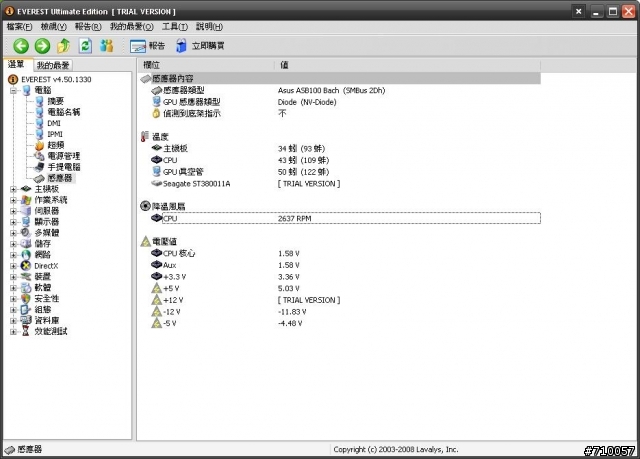Screen dimensions: 640x459
Task: Open the 檔案(F) menu
Action: point(19,27)
